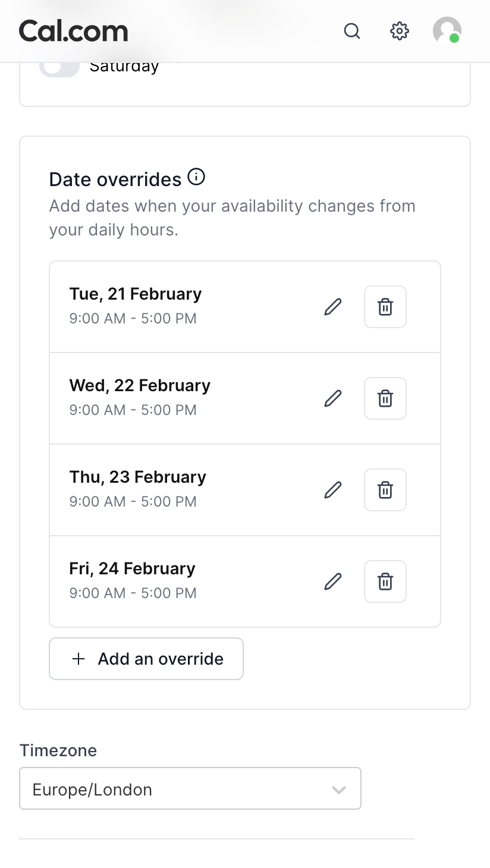Edit the Thu, 23 February override
Screen dimensions: 490x868
(333, 490)
